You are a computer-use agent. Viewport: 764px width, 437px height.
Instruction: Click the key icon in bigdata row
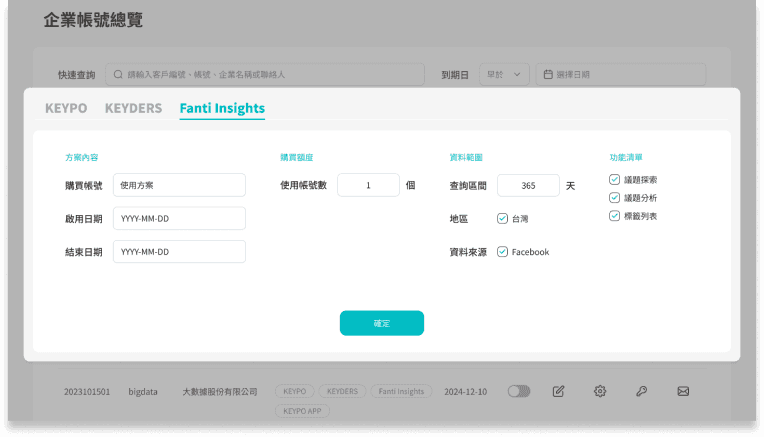641,391
